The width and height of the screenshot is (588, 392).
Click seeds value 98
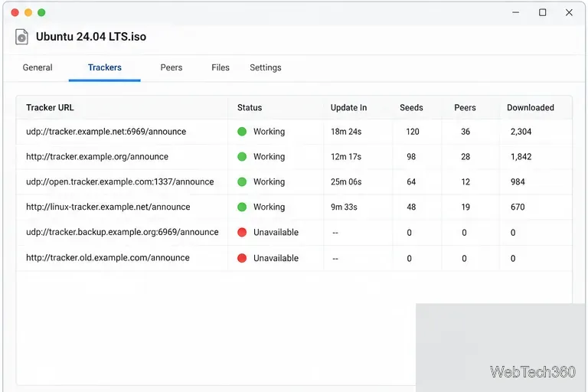tap(411, 157)
